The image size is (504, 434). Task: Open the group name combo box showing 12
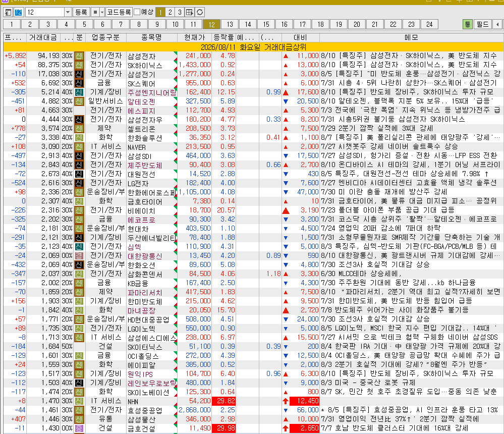tap(48, 12)
